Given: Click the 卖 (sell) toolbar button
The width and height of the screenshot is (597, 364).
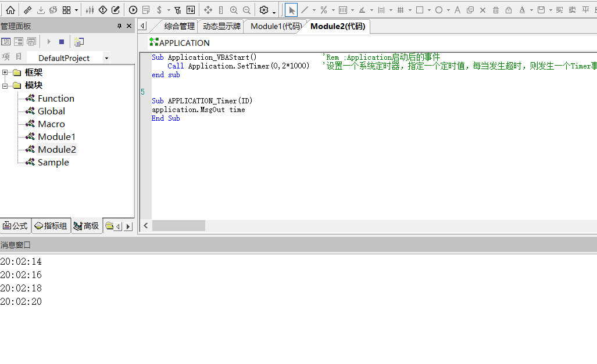Looking at the screenshot, I should pyautogui.click(x=572, y=10).
